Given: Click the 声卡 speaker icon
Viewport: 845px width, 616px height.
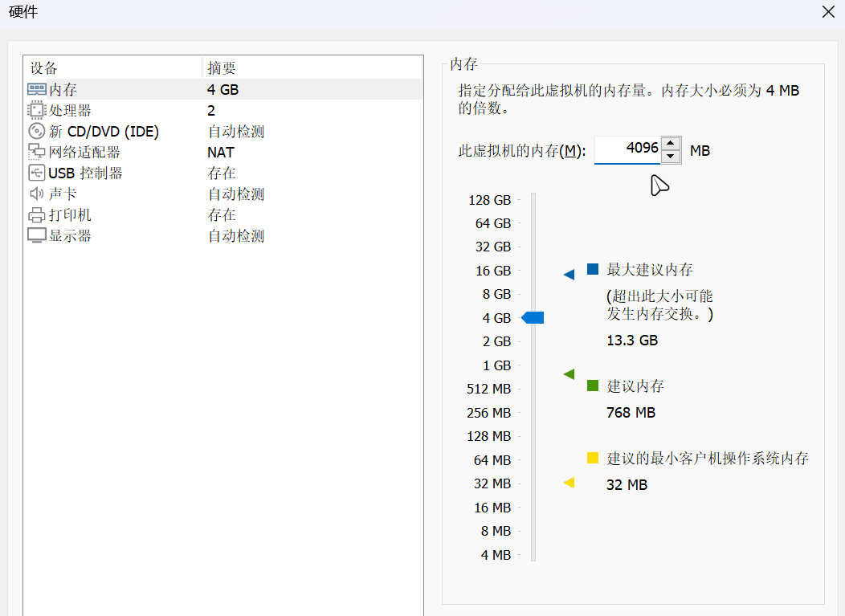Looking at the screenshot, I should (x=37, y=194).
